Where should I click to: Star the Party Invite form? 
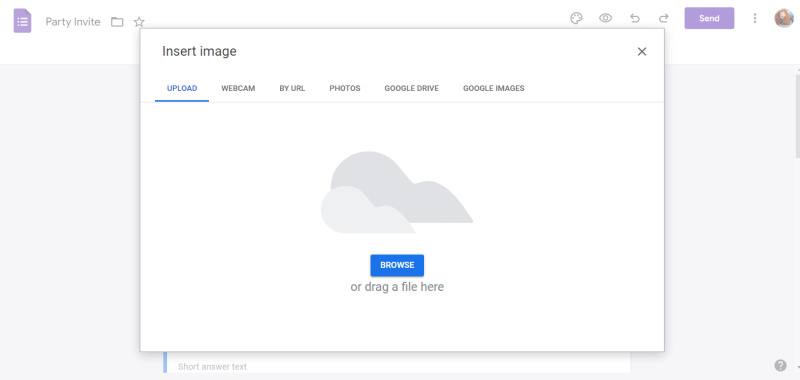139,22
